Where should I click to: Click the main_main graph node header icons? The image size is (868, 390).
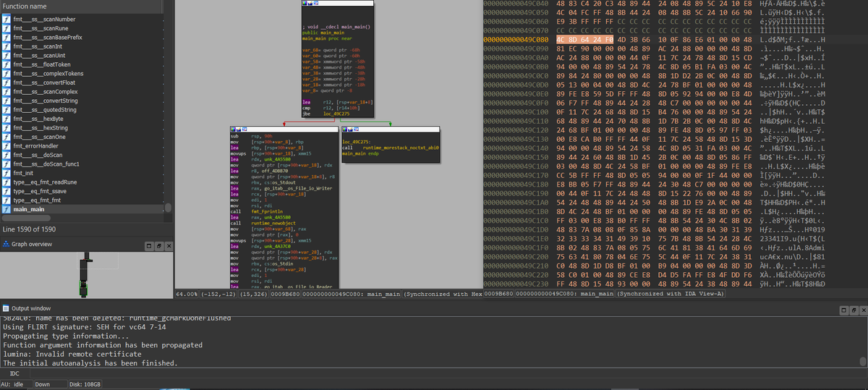(x=312, y=4)
